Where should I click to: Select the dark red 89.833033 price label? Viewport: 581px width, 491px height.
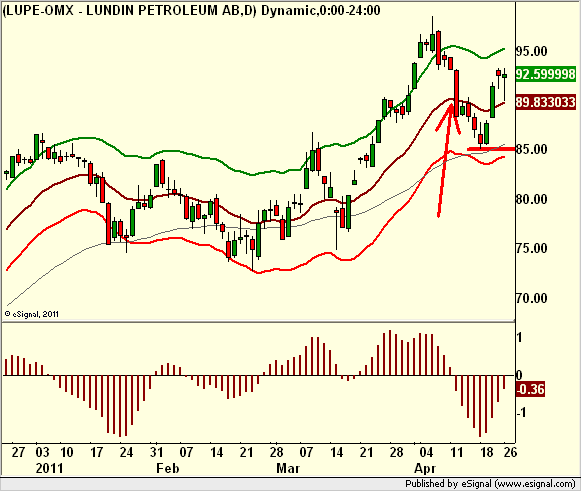[545, 102]
